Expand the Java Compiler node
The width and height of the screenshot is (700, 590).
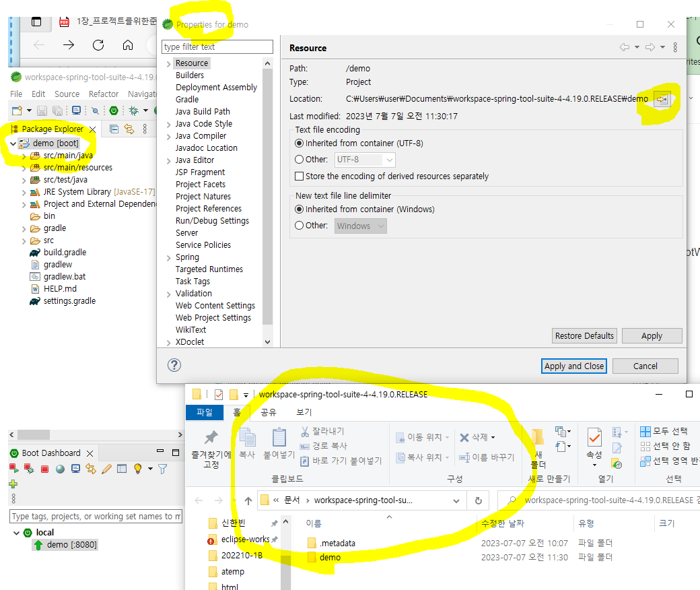point(168,137)
